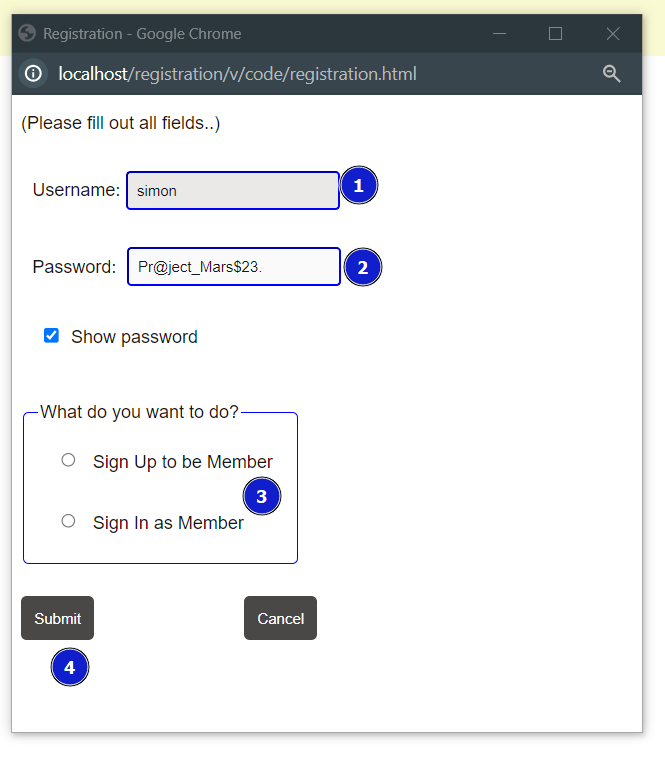
Task: Click the blue number 2 marker
Action: coord(363,267)
